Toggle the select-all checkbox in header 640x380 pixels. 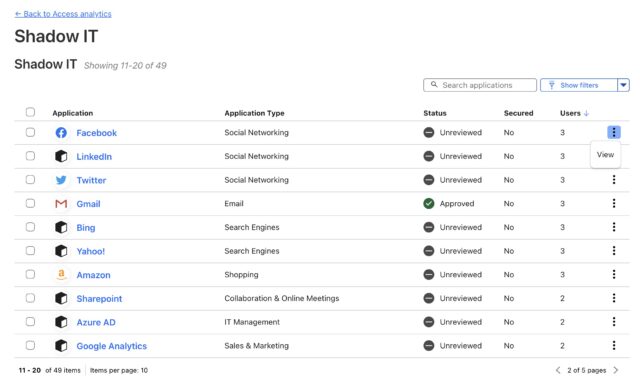click(x=30, y=112)
